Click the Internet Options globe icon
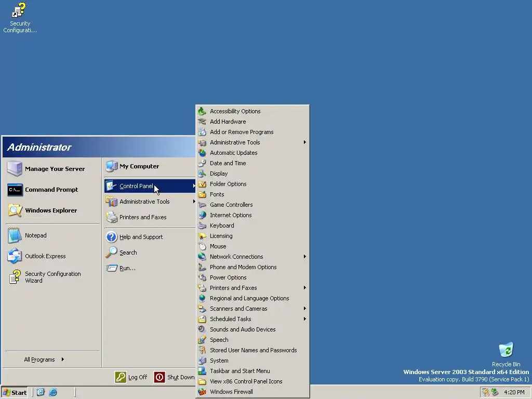 coord(202,215)
